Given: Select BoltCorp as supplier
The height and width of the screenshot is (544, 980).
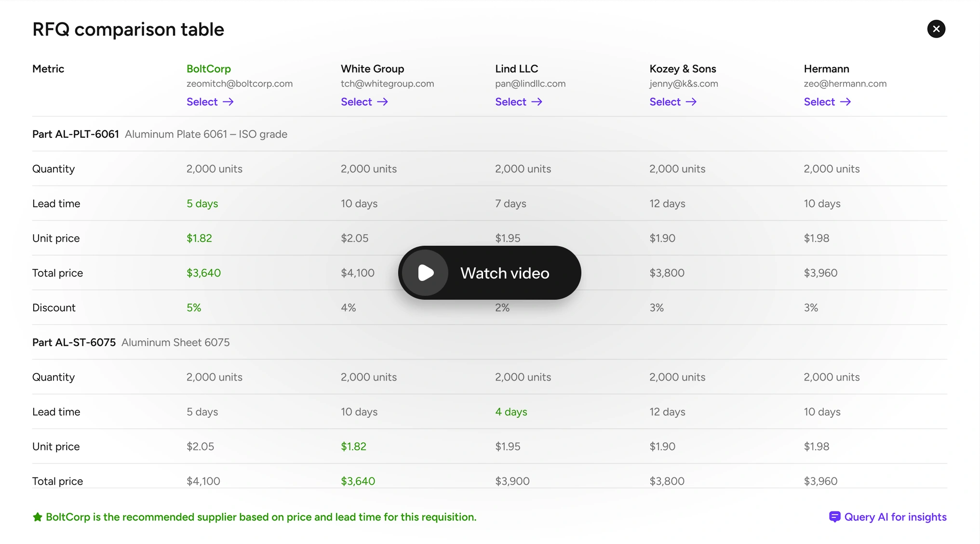Looking at the screenshot, I should click(x=202, y=102).
